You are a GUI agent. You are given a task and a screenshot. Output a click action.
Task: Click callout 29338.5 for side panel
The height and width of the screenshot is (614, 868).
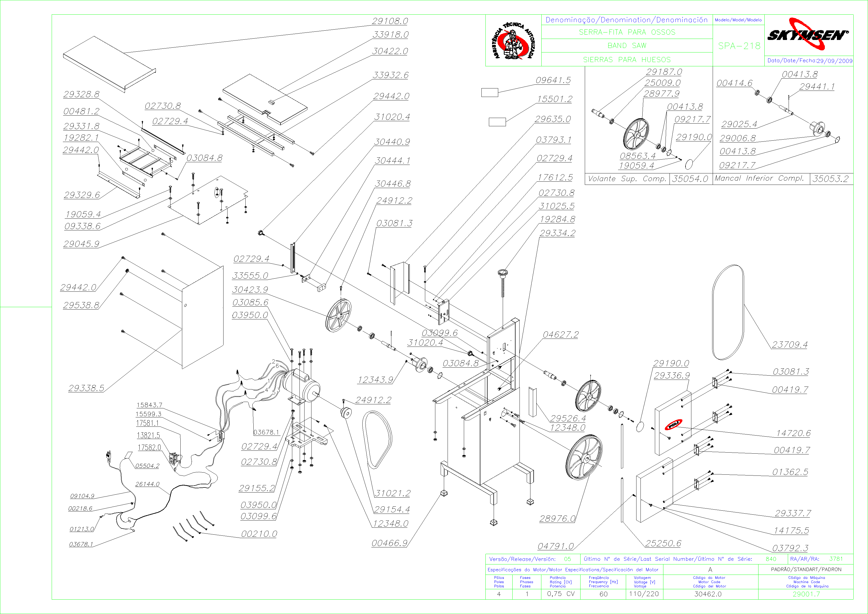pos(86,388)
